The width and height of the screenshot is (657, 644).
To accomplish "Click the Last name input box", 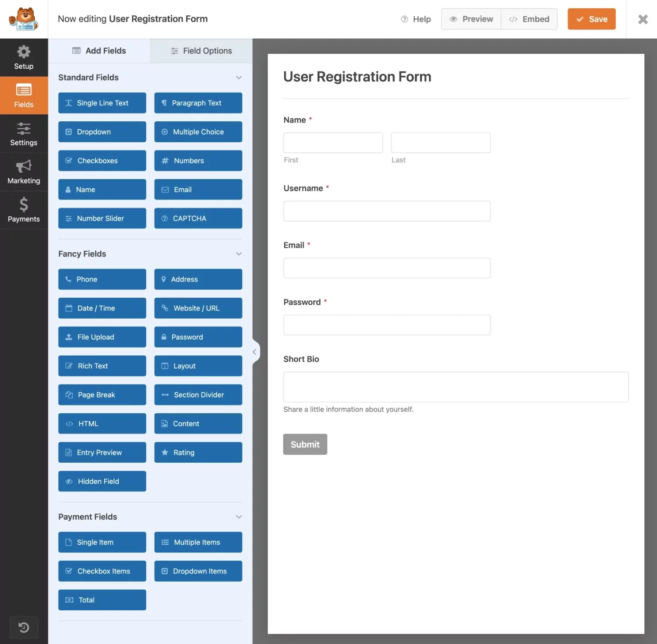I will [x=441, y=143].
